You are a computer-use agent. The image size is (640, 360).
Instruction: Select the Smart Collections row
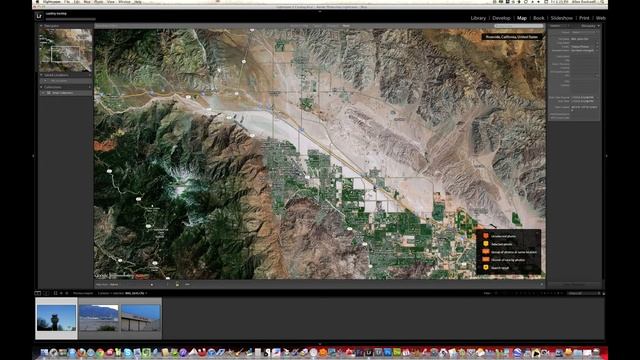65,93
